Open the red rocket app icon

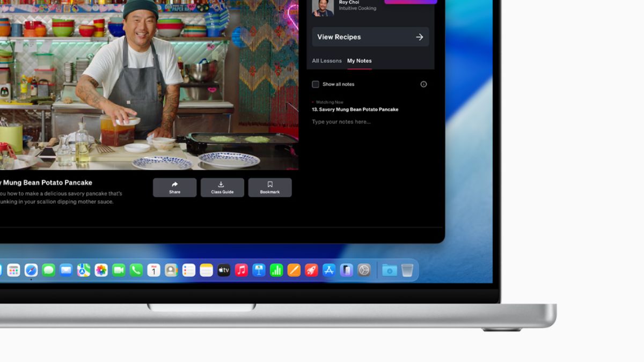pyautogui.click(x=311, y=270)
